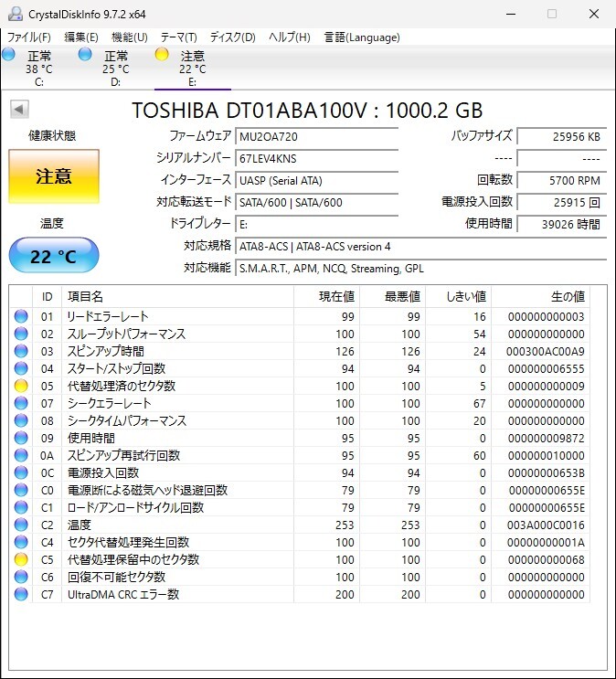The height and width of the screenshot is (679, 616).
Task: Open the ヘルプ(H) menu
Action: coord(290,37)
